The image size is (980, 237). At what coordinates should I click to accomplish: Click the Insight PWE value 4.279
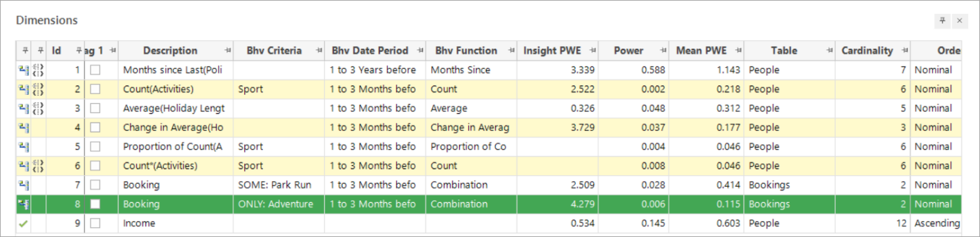pos(558,204)
